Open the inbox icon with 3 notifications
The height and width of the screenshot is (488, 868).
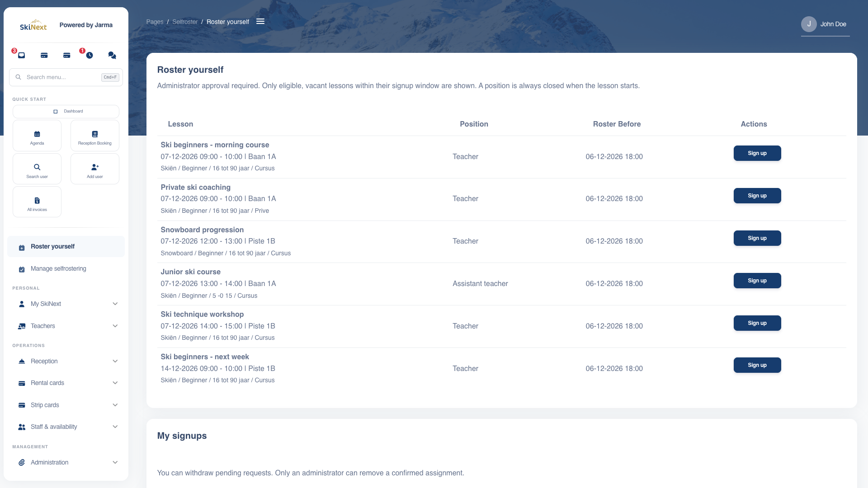(x=21, y=55)
